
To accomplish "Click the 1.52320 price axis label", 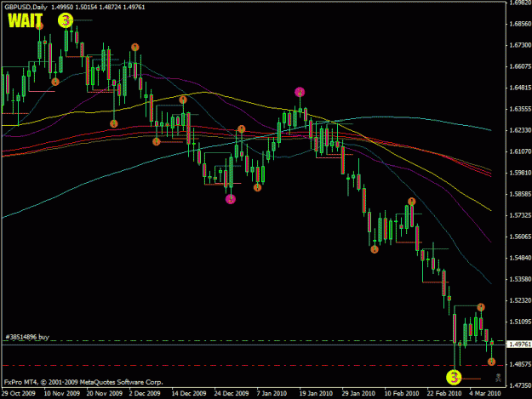I will (520, 300).
